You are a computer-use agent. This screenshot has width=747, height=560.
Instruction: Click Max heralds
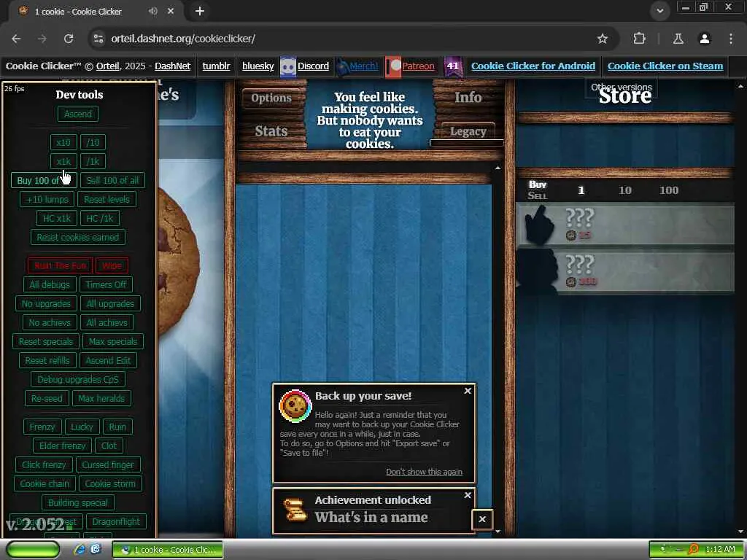tap(101, 399)
